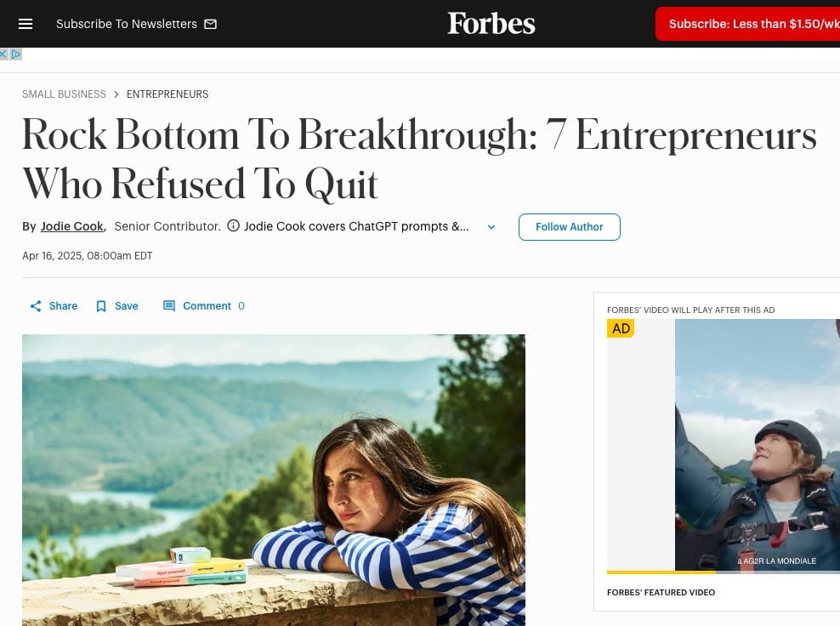The image size is (840, 626).
Task: Click the Share icon
Action: tap(36, 306)
